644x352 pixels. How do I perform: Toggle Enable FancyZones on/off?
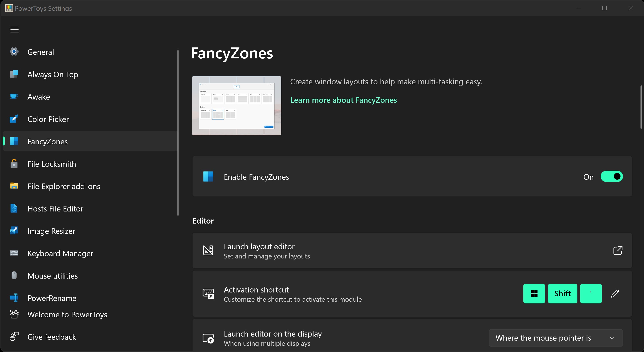tap(612, 176)
